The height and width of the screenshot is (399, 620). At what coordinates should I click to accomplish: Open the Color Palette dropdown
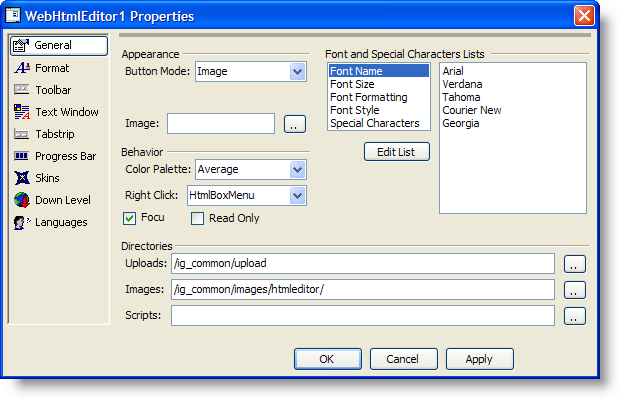(297, 170)
